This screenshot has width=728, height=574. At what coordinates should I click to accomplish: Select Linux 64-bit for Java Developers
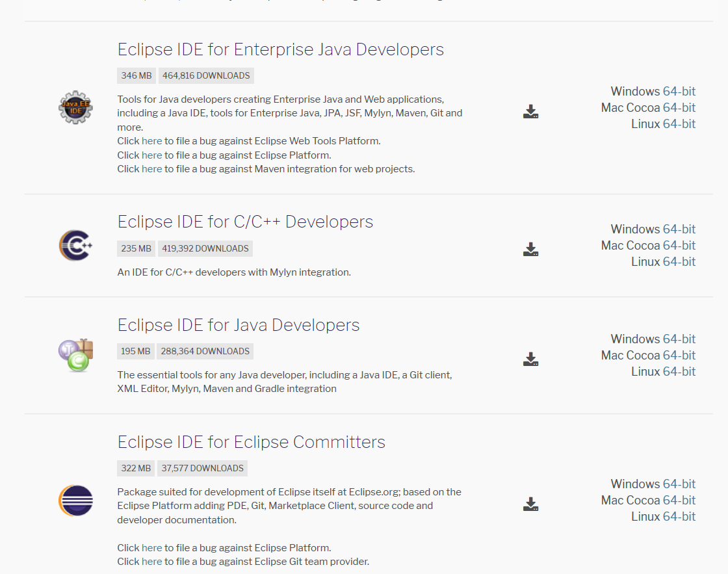pyautogui.click(x=679, y=371)
